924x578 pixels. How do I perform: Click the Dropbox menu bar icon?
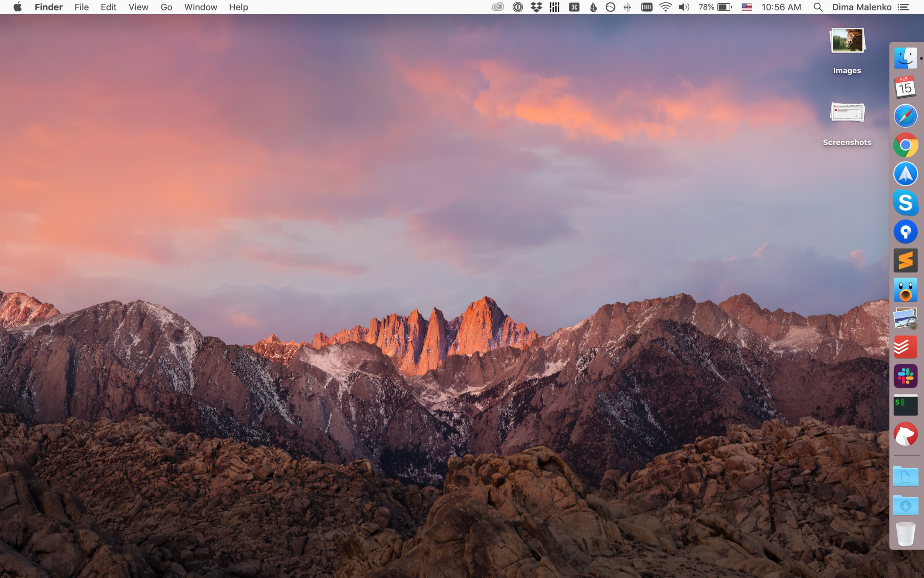pyautogui.click(x=536, y=7)
